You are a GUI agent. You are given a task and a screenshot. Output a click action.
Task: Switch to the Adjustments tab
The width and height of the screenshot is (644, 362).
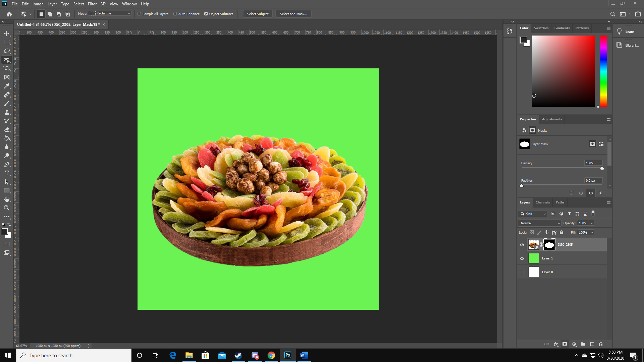click(x=552, y=119)
